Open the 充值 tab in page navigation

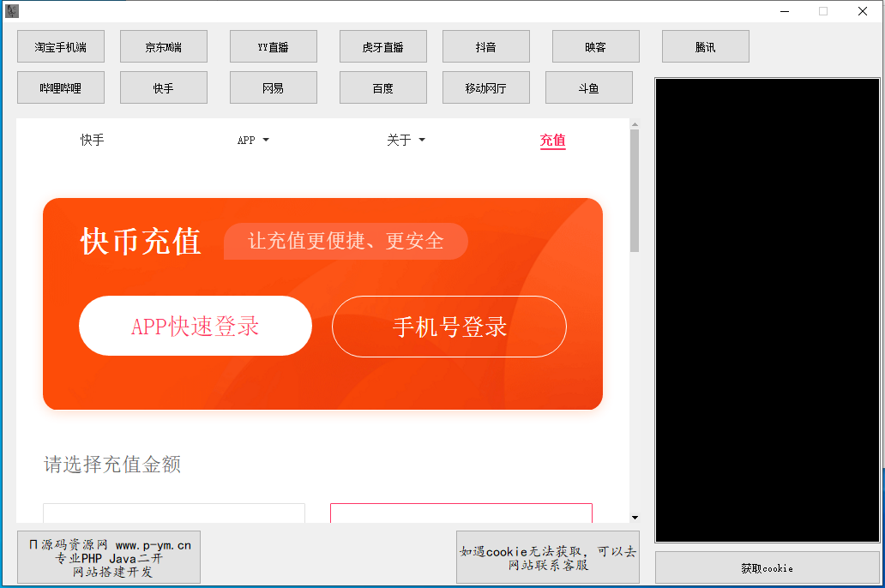coord(552,140)
